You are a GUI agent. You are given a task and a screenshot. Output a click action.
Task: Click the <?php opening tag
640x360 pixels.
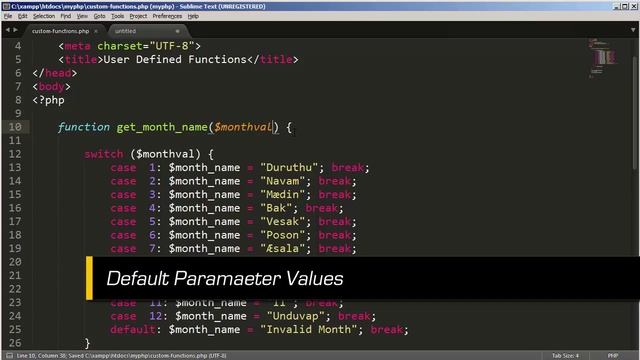(48, 100)
